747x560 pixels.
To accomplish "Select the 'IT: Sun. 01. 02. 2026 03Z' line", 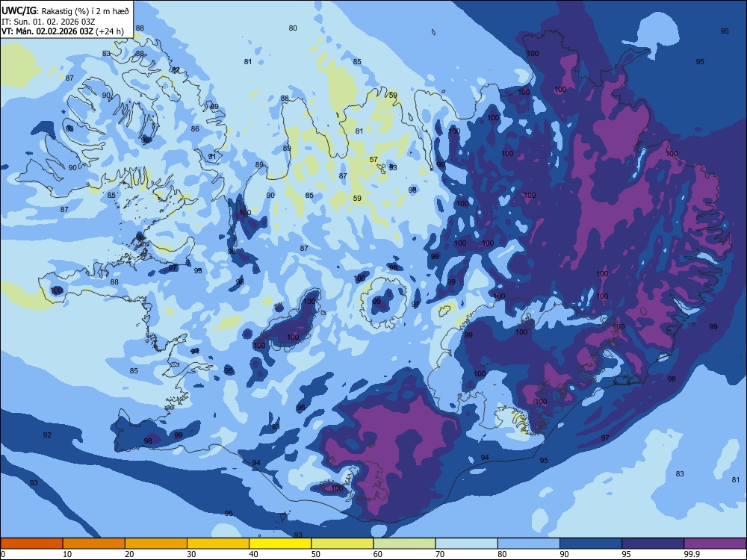I will coord(49,22).
